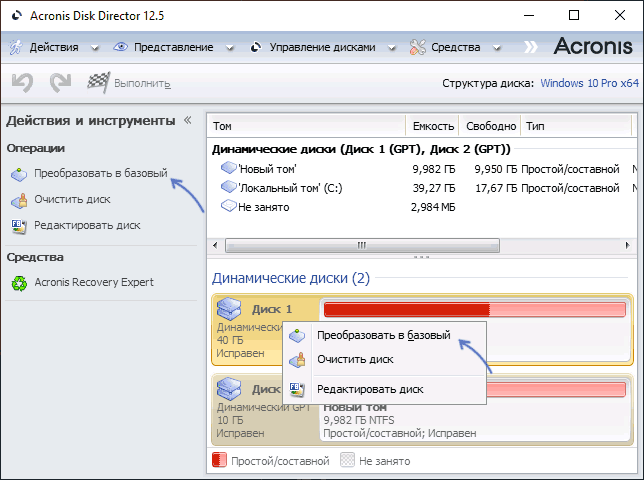Select the 'Локальный том' (C:) row

point(422,188)
